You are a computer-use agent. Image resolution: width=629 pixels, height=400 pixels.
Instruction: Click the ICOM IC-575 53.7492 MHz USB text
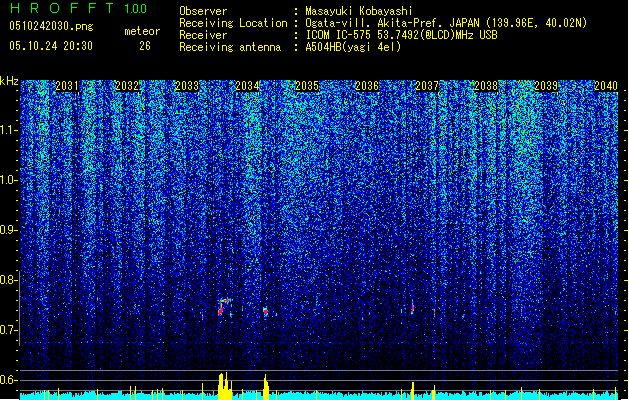click(401, 35)
